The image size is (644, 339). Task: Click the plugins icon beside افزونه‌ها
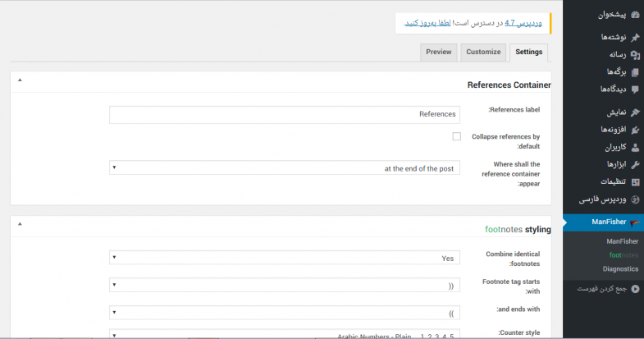click(x=635, y=130)
